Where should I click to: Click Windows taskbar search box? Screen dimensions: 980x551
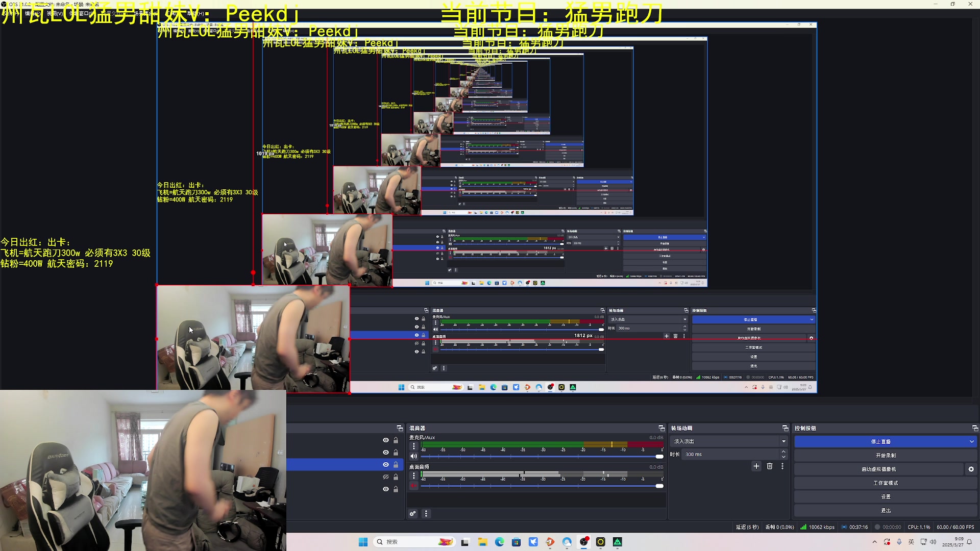coord(414,542)
